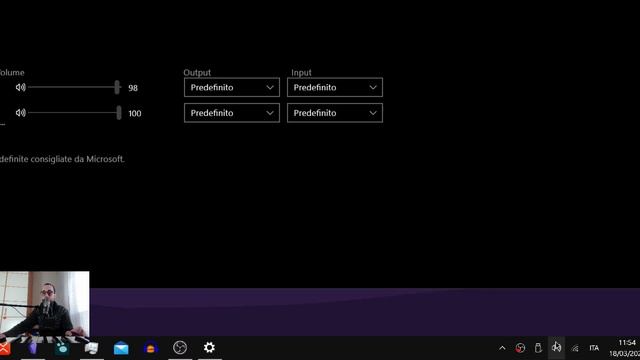
Task: Switch the ITA input language indicator
Action: (x=594, y=348)
